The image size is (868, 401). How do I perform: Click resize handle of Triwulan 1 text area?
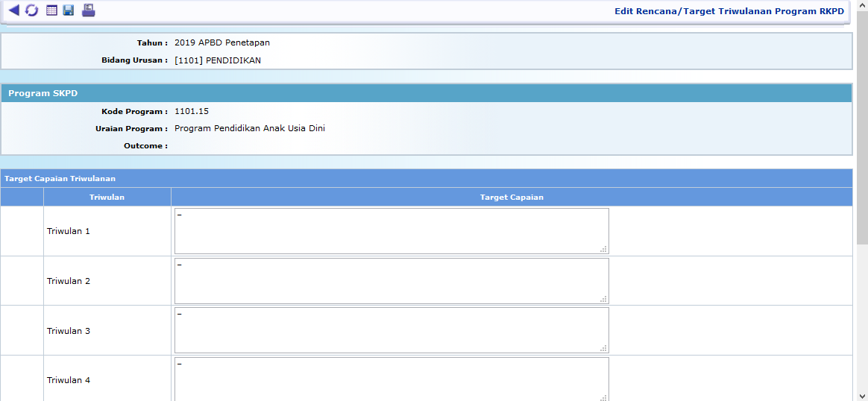604,250
